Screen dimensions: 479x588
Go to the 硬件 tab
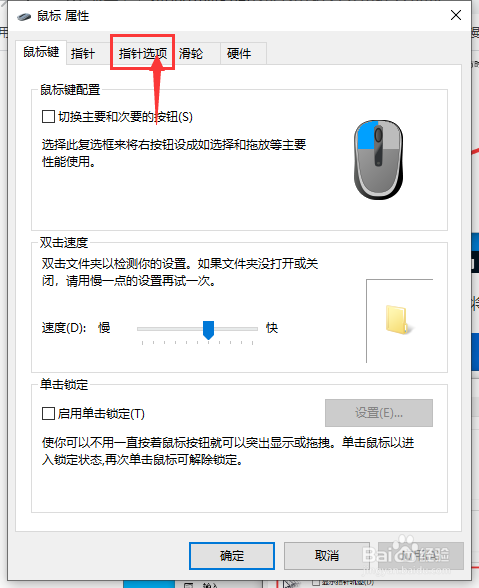(239, 54)
